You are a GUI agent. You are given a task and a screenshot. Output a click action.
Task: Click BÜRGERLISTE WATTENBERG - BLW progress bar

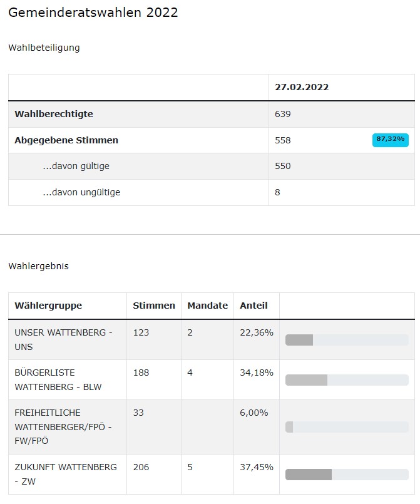(347, 380)
